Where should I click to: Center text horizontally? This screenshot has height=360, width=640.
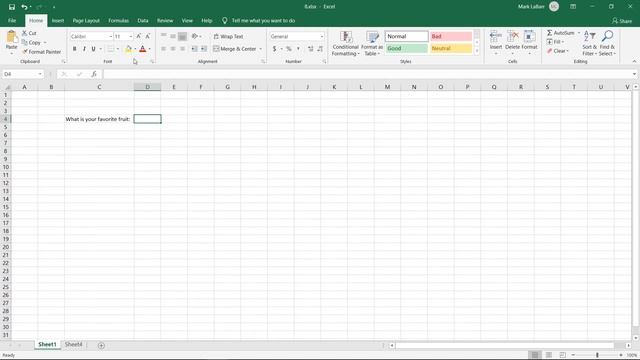(173, 49)
